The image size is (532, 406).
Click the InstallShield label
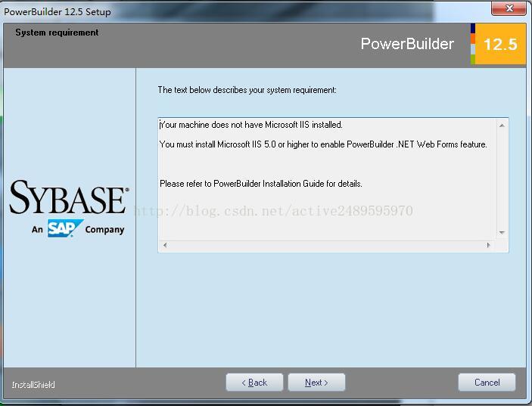click(33, 385)
